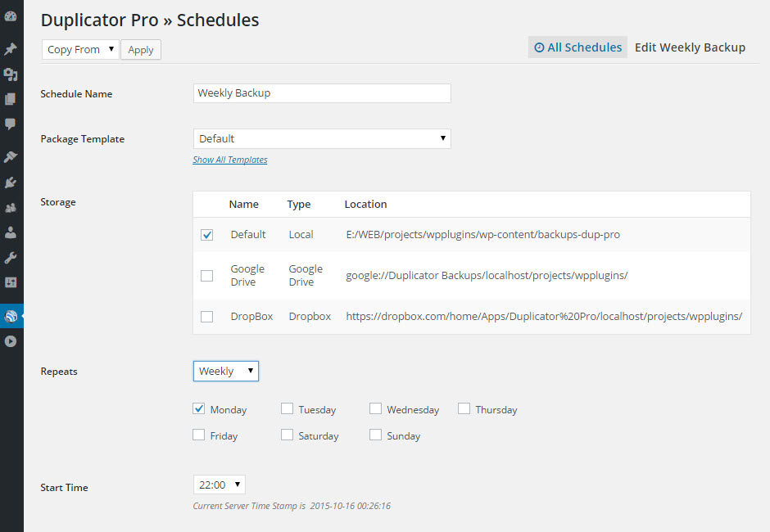Expand the Repeats Weekly dropdown
This screenshot has width=770, height=532.
tap(226, 372)
